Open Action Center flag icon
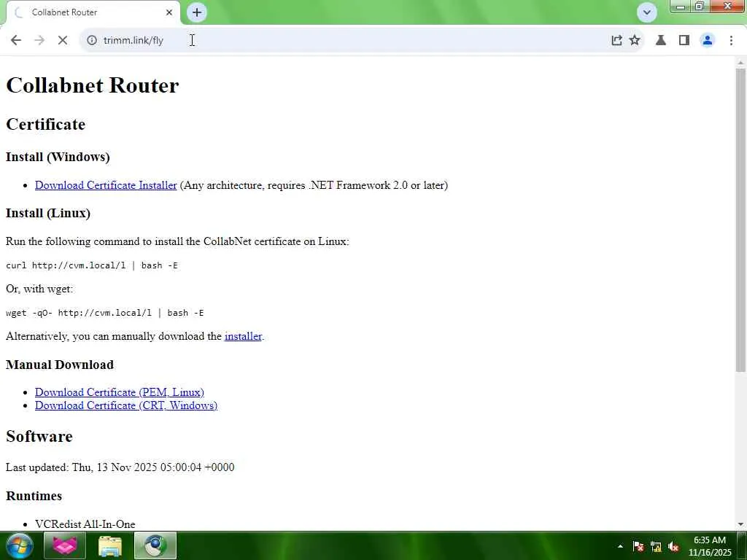The height and width of the screenshot is (560, 747). (638, 546)
